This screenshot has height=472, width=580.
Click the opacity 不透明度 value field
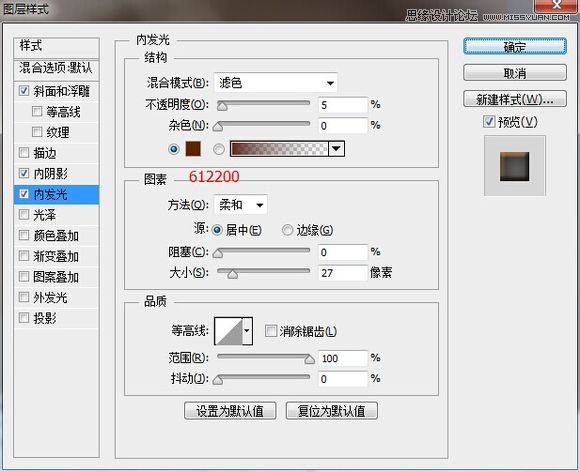(343, 105)
